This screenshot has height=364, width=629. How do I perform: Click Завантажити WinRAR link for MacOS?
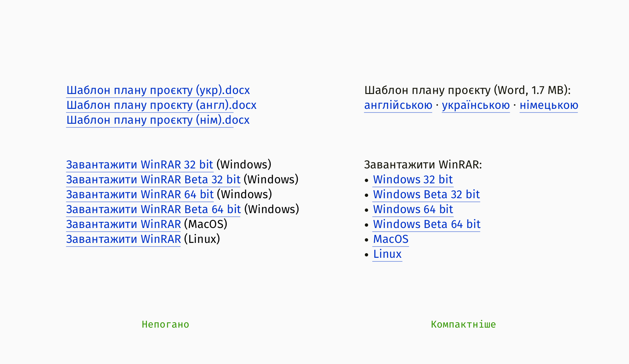tap(123, 224)
